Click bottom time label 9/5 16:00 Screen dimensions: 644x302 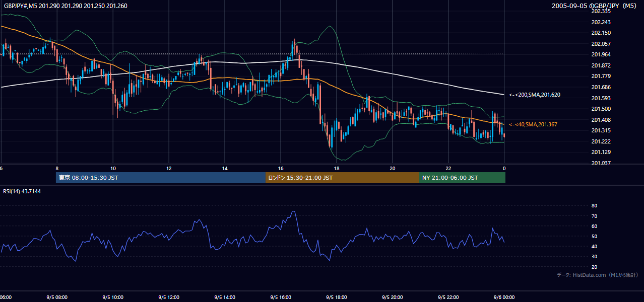281,297
